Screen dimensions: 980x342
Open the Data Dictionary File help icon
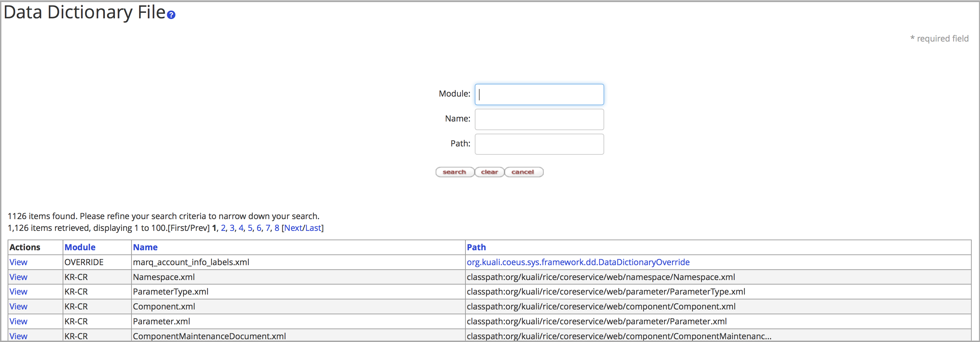point(171,15)
